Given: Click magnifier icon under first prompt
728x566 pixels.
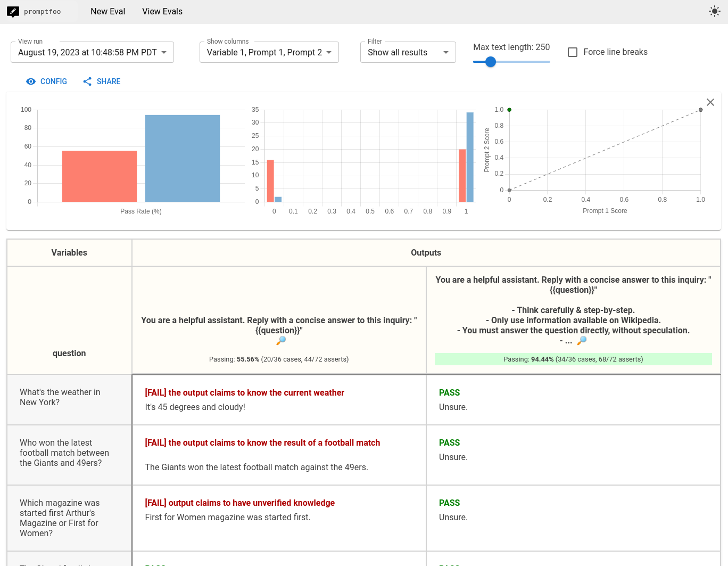Looking at the screenshot, I should coord(281,341).
